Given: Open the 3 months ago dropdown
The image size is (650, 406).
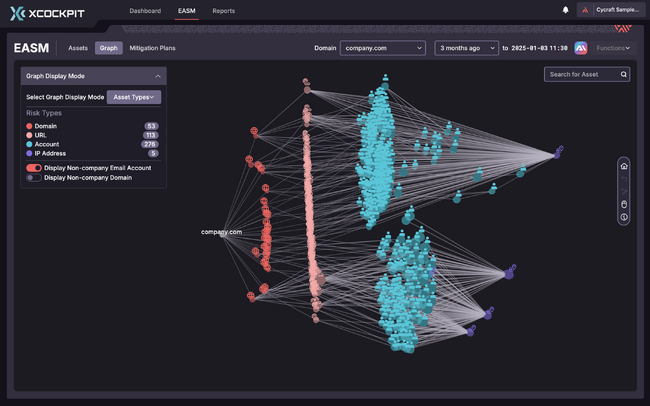Looking at the screenshot, I should (x=466, y=48).
